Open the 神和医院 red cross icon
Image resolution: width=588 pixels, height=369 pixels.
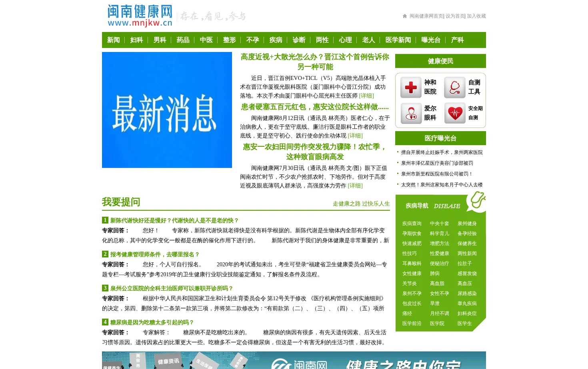[411, 87]
